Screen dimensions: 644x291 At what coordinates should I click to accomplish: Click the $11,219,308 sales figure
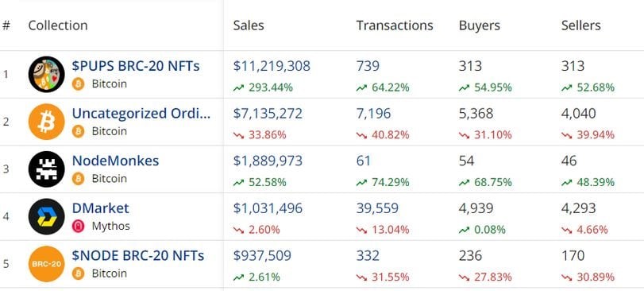[x=272, y=66]
